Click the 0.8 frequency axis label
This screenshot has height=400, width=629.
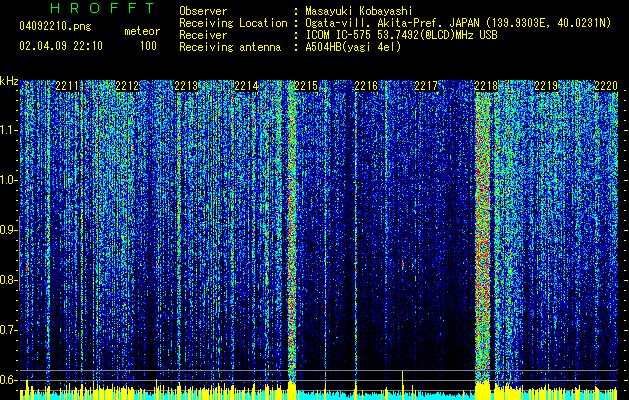9,280
